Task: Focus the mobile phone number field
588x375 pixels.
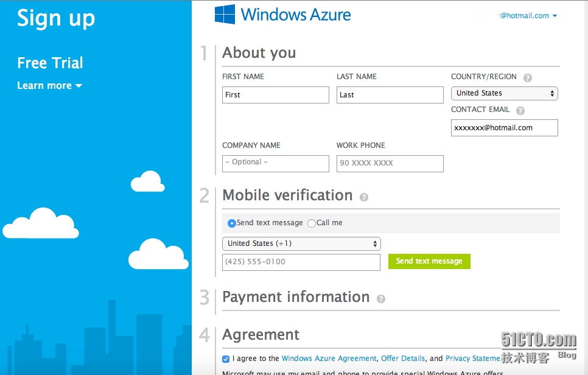Action: click(x=301, y=262)
